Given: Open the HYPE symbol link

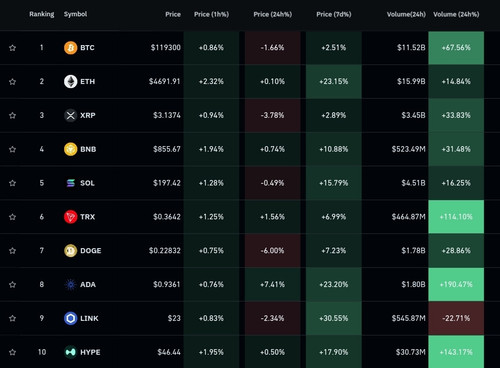Looking at the screenshot, I should click(90, 352).
